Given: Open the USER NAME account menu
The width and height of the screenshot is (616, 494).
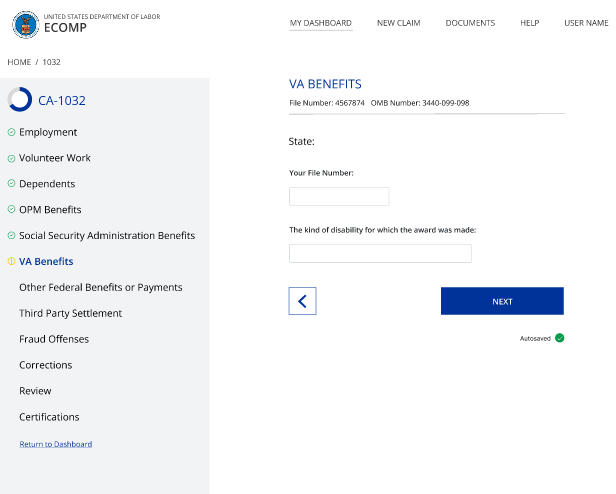Looking at the screenshot, I should click(x=586, y=23).
